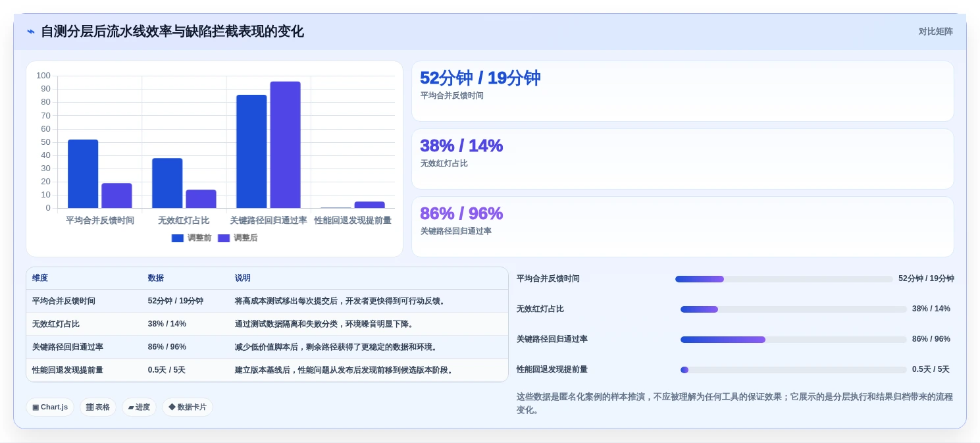Click the 调整后 bar for 性能回退发现提前量

point(369,205)
